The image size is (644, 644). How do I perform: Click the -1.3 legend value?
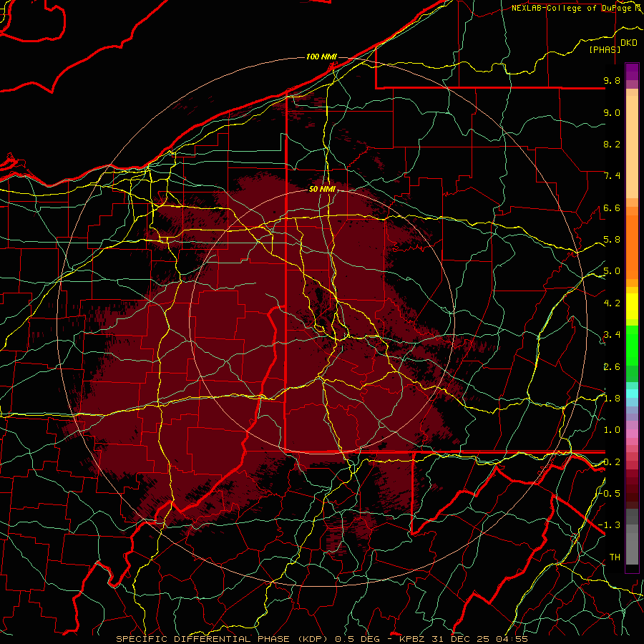pyautogui.click(x=610, y=526)
